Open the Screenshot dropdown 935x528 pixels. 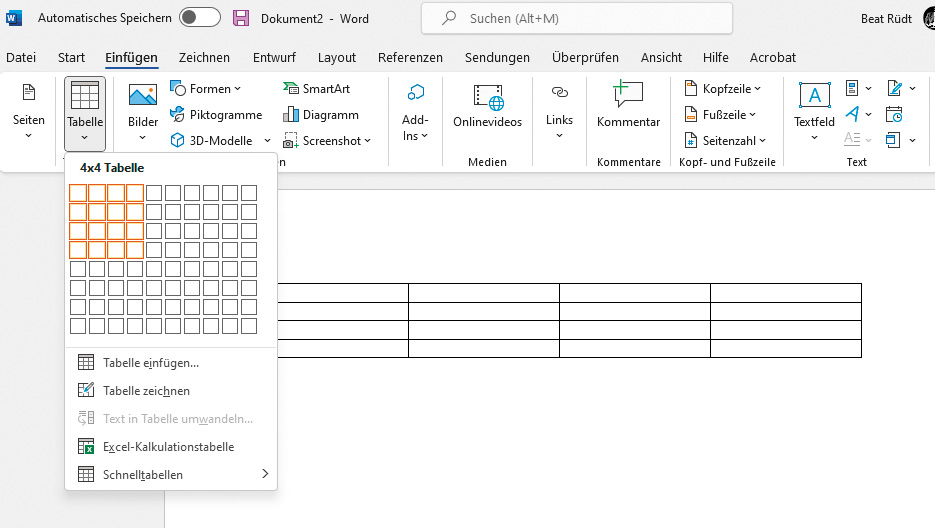pyautogui.click(x=328, y=141)
